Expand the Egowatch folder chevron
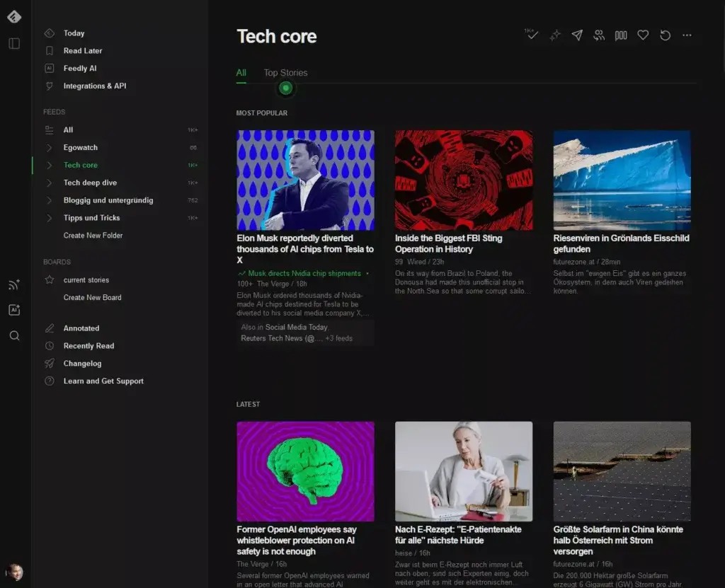This screenshot has width=725, height=588. [x=50, y=147]
